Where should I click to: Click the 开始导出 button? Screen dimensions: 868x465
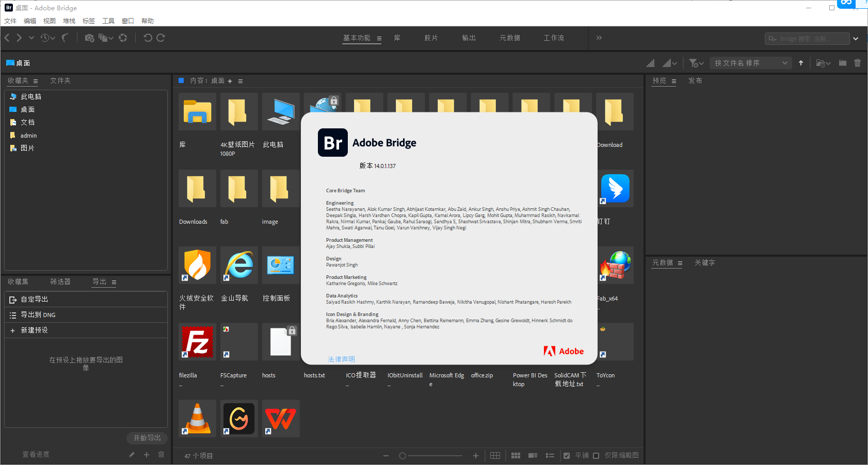tap(147, 438)
